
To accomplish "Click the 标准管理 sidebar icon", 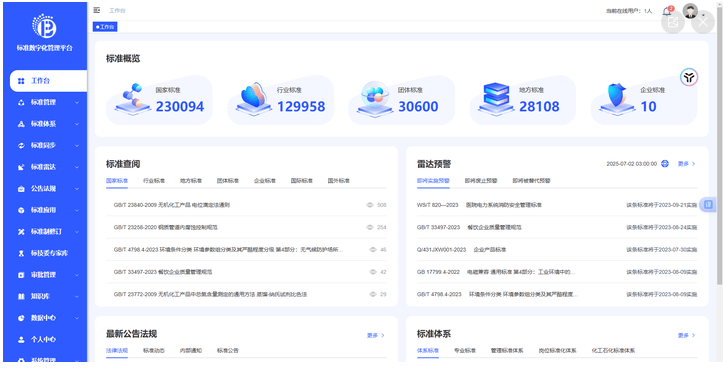I will pyautogui.click(x=21, y=102).
